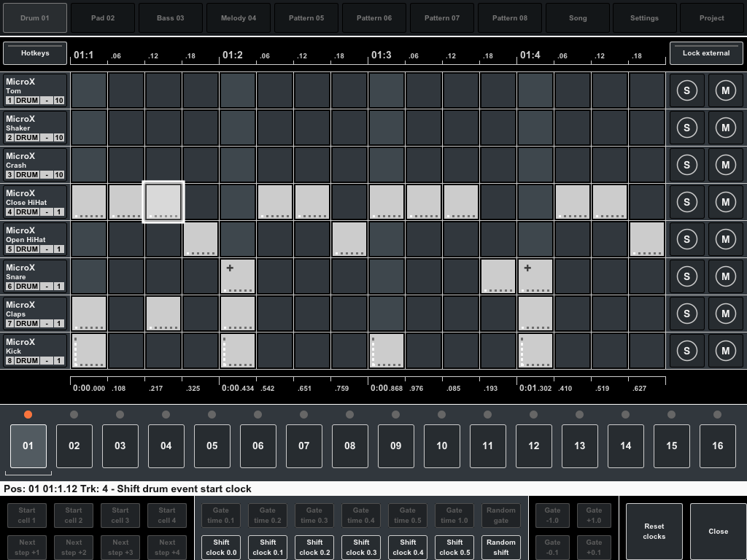Screen dimensions: 747x560
Task: Solo the MicroX Tom track
Action: coord(686,90)
